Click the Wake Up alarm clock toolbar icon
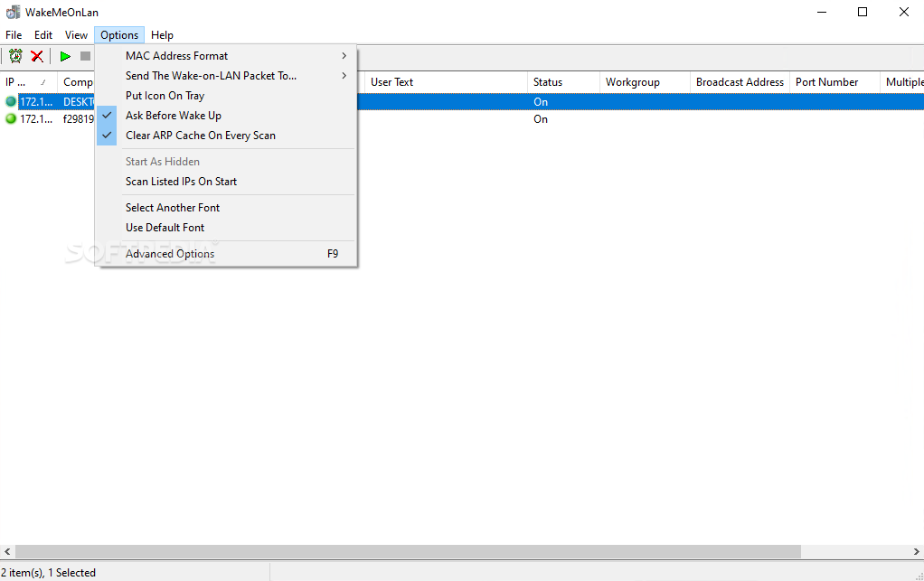924x581 pixels. point(16,56)
